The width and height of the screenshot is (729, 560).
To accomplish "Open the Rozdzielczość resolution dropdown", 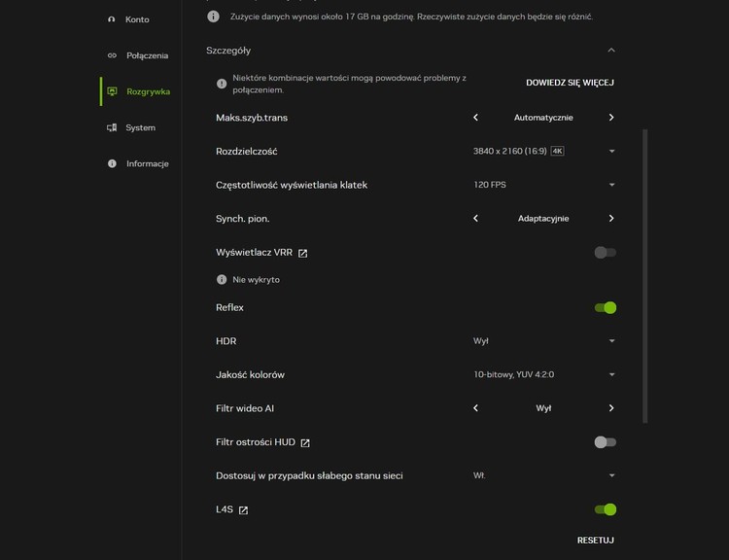I will (543, 152).
